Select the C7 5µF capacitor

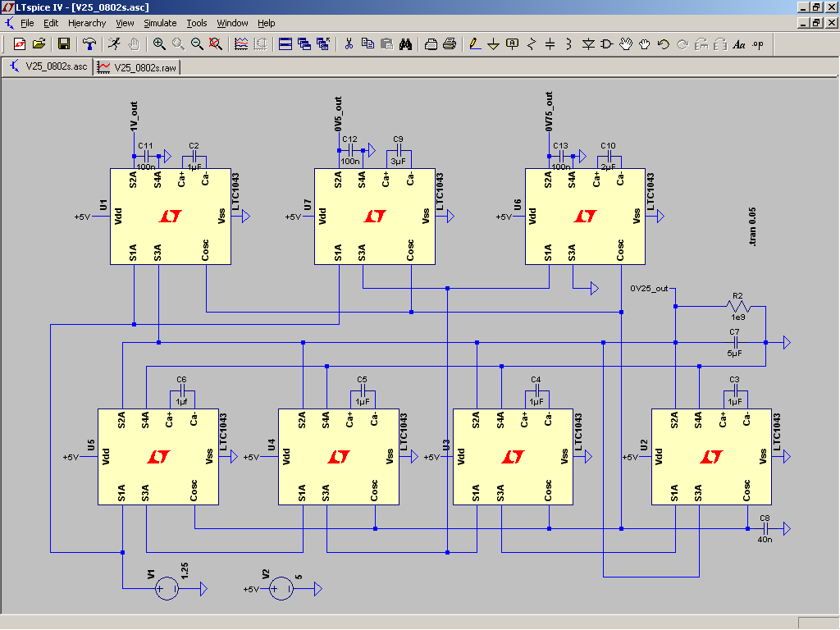735,342
